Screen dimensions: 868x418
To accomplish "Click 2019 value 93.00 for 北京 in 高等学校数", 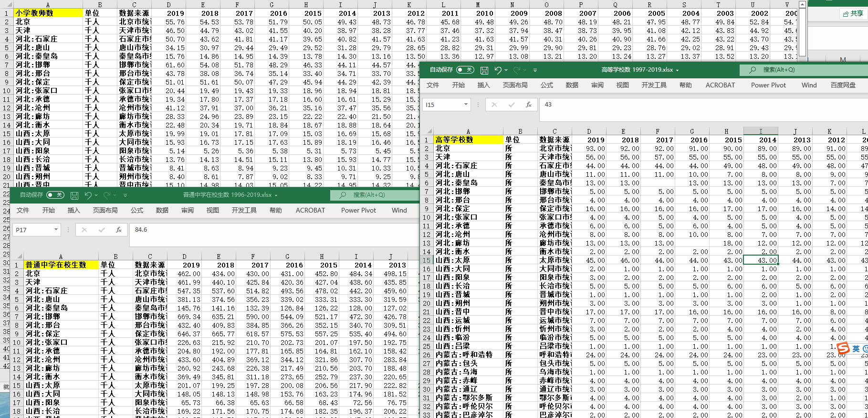I will 589,149.
